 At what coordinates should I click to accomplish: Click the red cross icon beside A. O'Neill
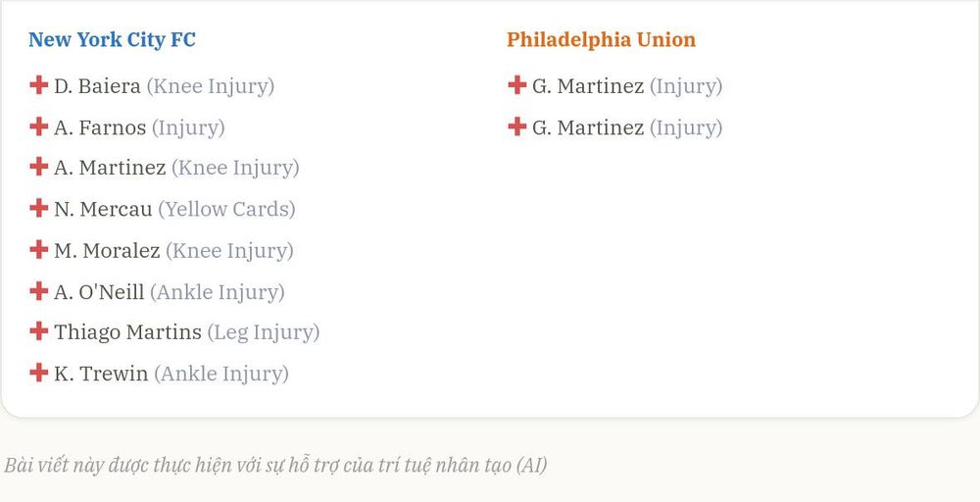39,290
